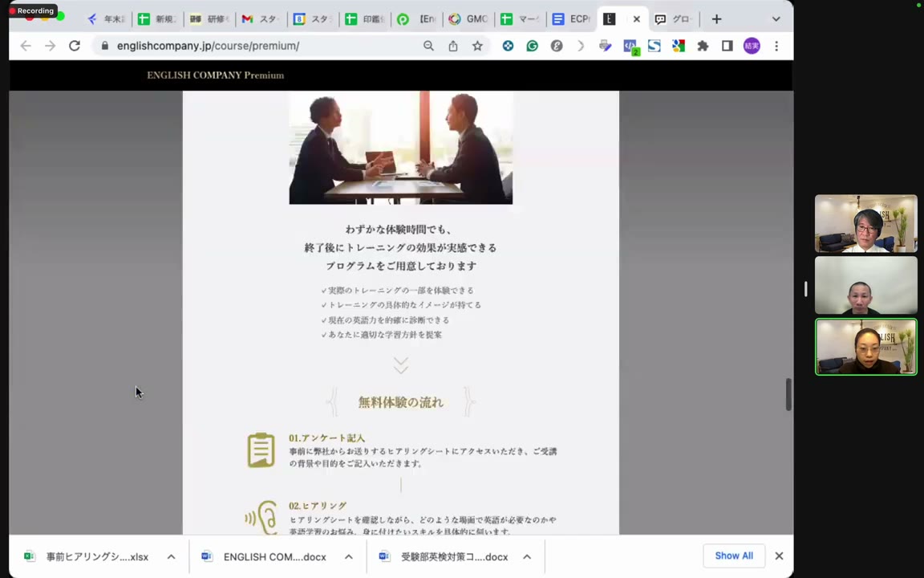Click the ear hearing icon

(x=261, y=518)
